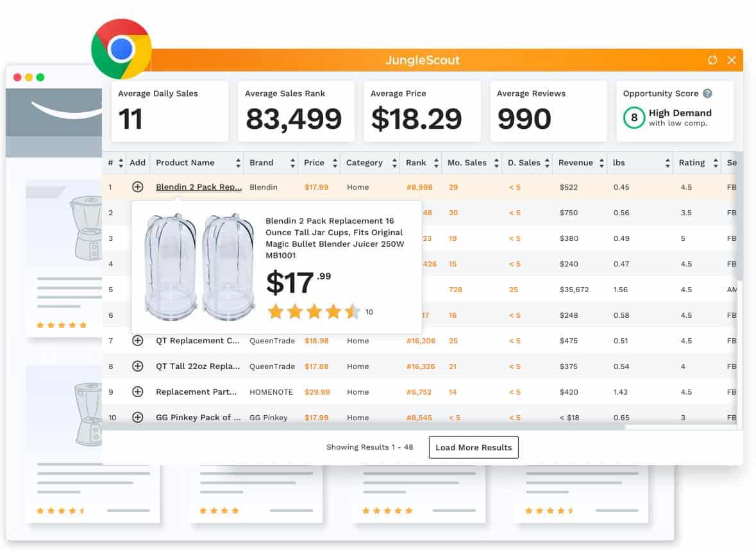Screen dimensions: 756x551
Task: Click the refresh icon in JungleScout header
Action: point(712,60)
